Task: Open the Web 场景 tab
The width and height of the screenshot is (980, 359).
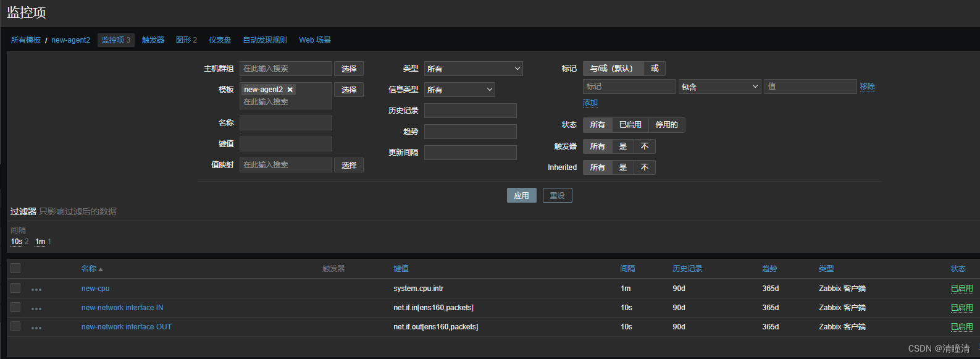Action: tap(315, 40)
